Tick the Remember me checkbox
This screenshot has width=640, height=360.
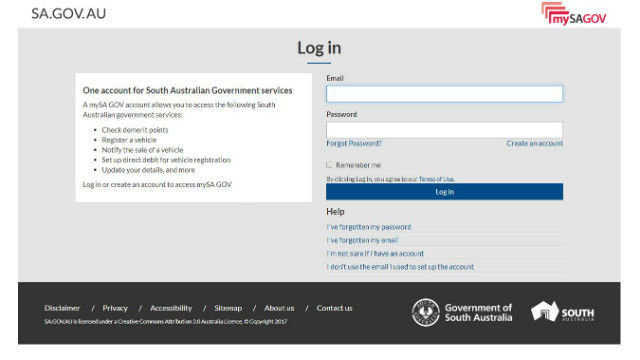[329, 165]
